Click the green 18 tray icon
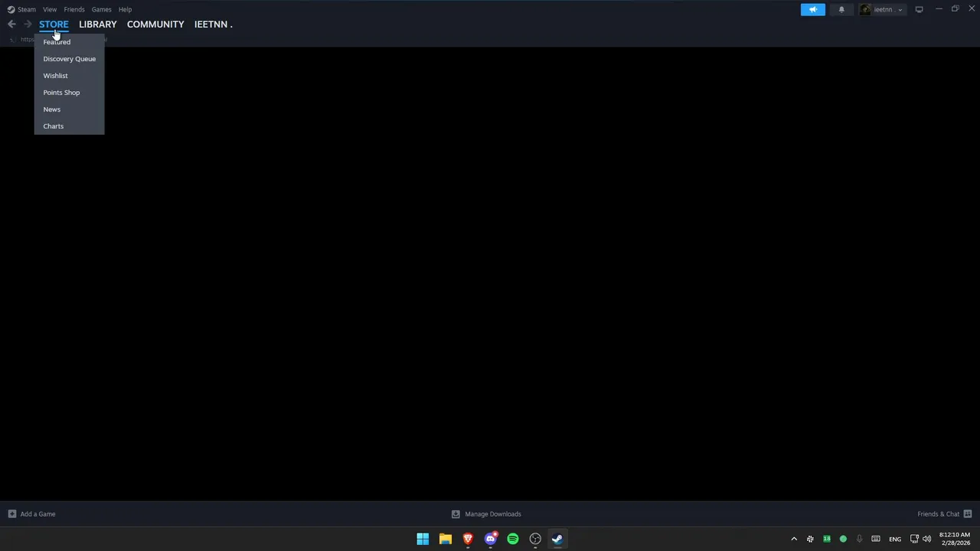Viewport: 980px width, 551px height. (827, 539)
